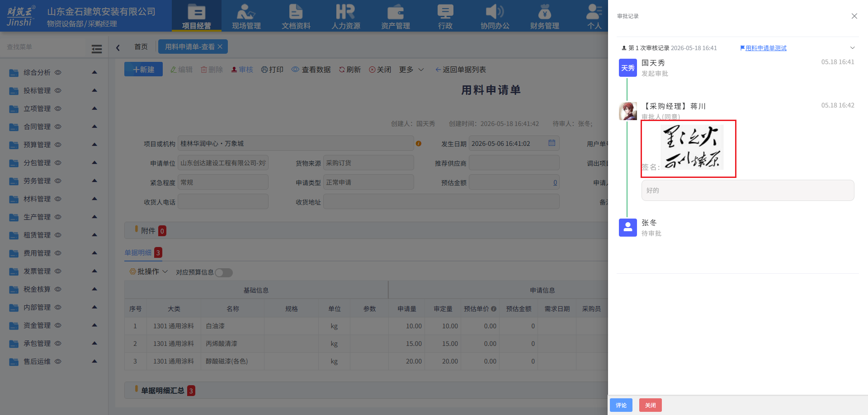Click the 查看数据 toolbar item
The image size is (868, 415).
[x=311, y=70]
